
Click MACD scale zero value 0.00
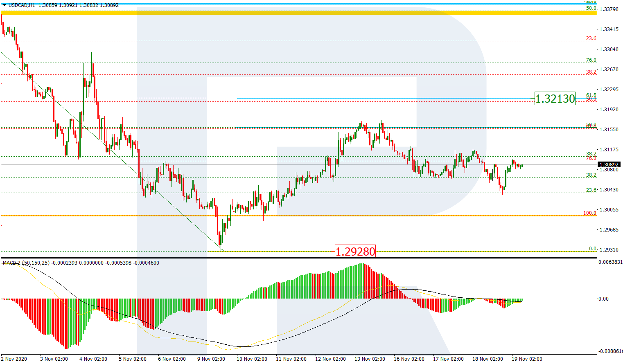coord(604,299)
